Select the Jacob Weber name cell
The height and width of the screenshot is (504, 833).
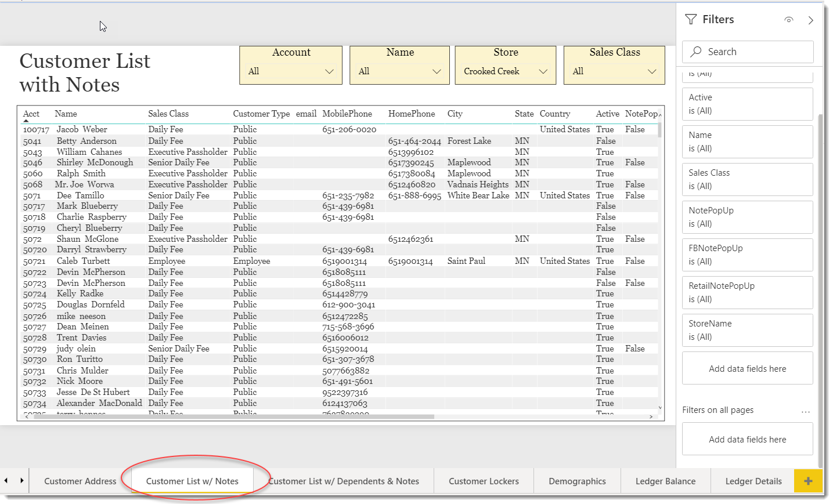click(82, 129)
